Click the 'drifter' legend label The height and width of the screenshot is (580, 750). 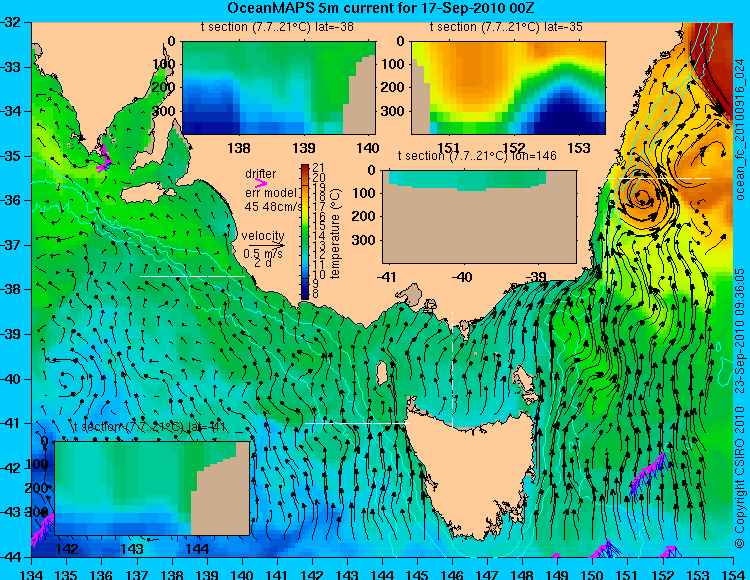pos(261,174)
